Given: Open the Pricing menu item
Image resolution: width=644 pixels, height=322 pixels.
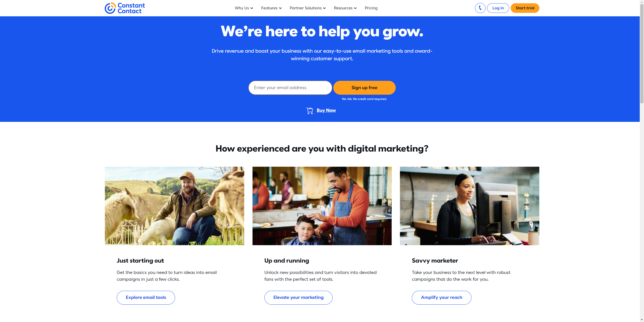Looking at the screenshot, I should pyautogui.click(x=371, y=8).
